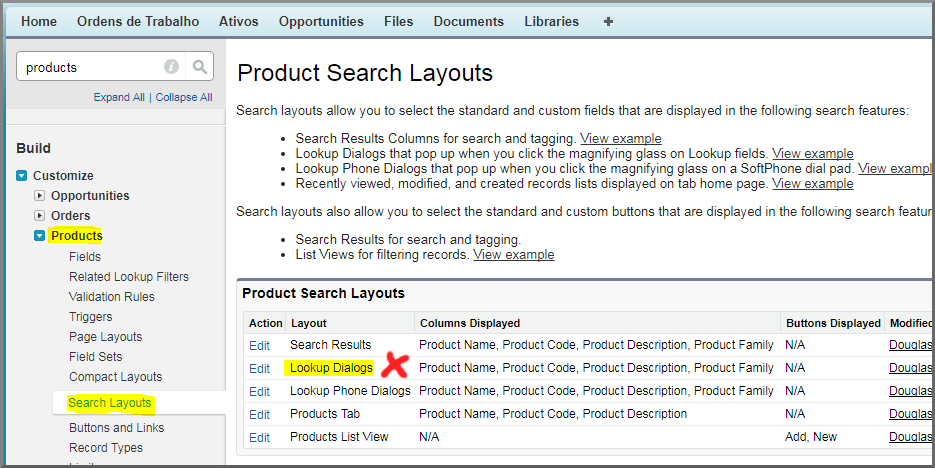Open Buttons and Links setup item
This screenshot has width=935, height=468.
click(x=116, y=428)
